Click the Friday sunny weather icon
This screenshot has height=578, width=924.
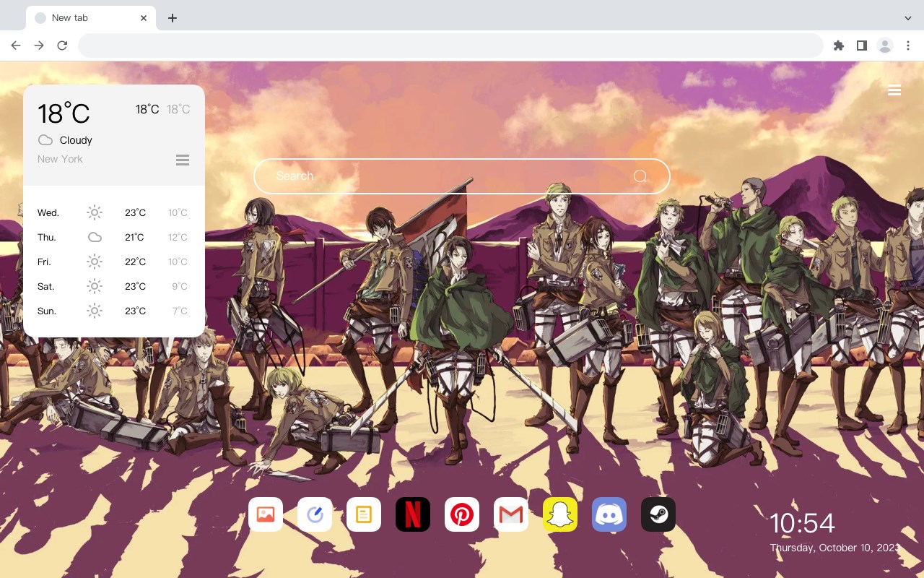click(x=95, y=262)
